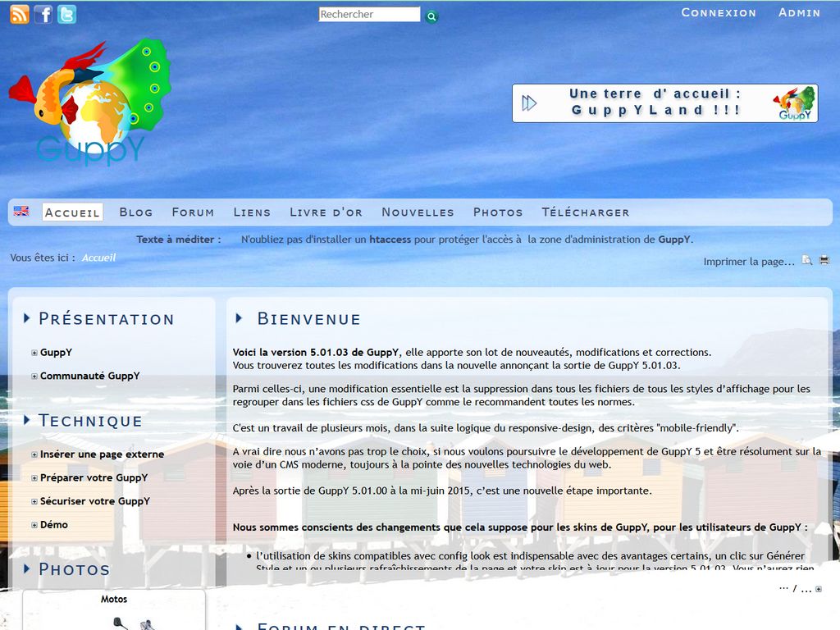Expand Sécuriser votre GuppY entry
Screen dimensions: 840x630
34,502
